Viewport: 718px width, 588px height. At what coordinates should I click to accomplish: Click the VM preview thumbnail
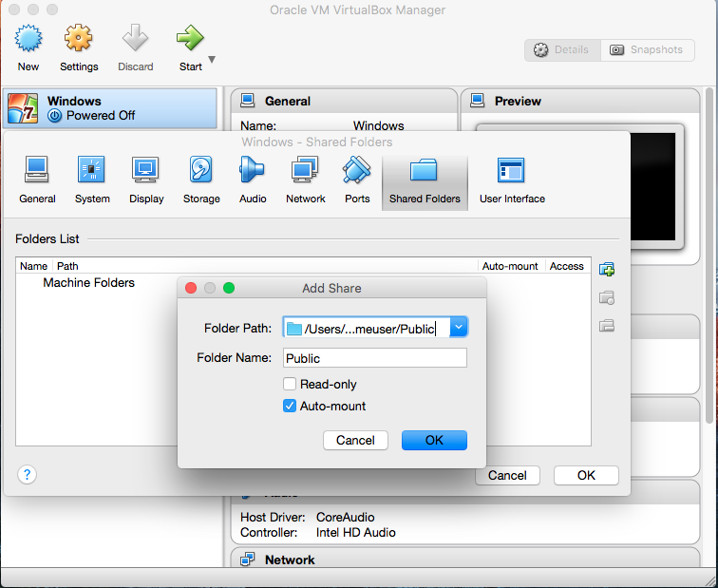click(654, 187)
